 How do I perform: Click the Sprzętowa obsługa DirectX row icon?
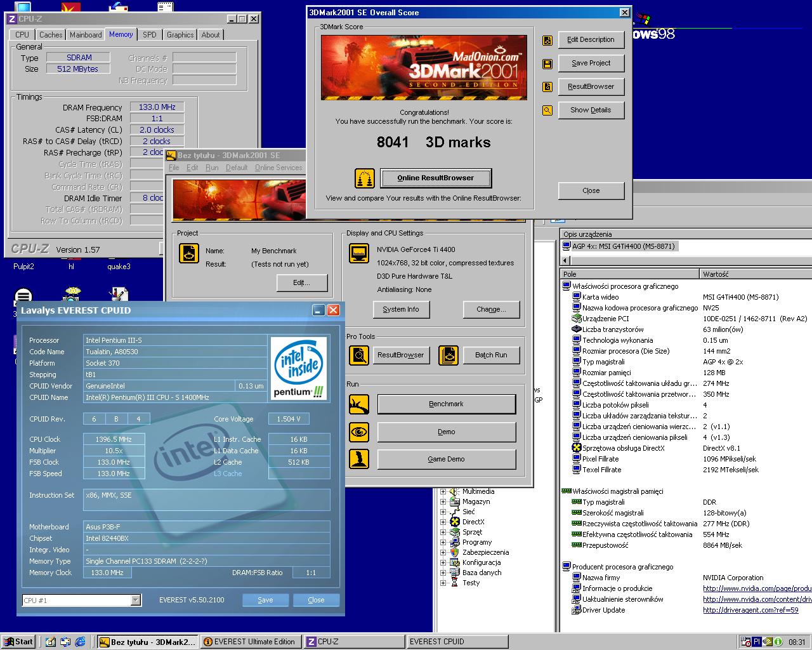(x=577, y=448)
